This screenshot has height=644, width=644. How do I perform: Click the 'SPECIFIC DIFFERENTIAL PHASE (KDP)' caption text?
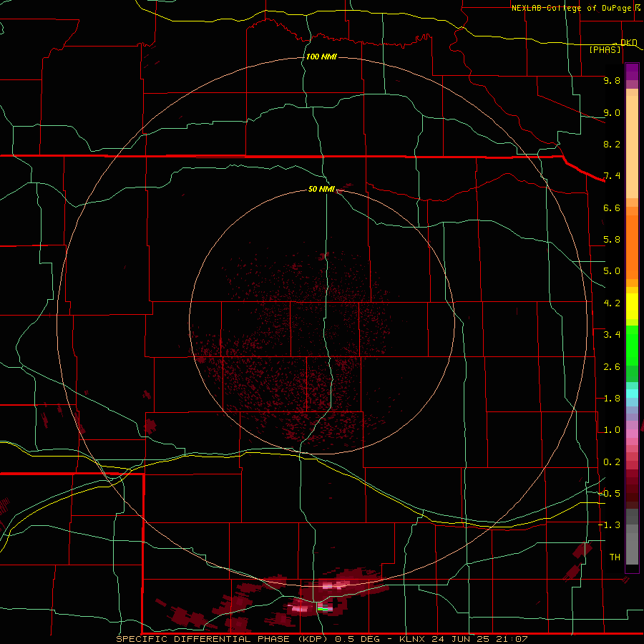[x=222, y=639]
